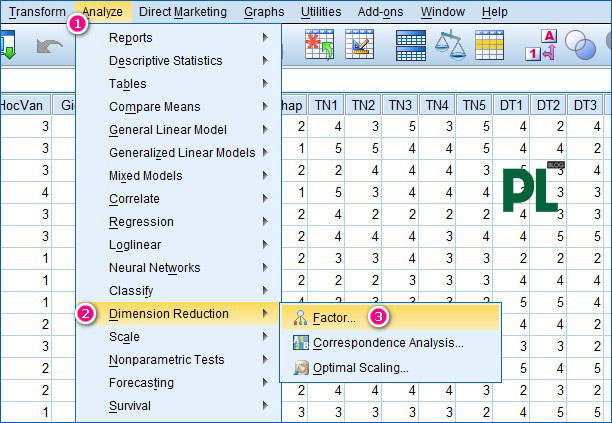Select the DT2 column header
612x423 pixels.
pyautogui.click(x=548, y=105)
